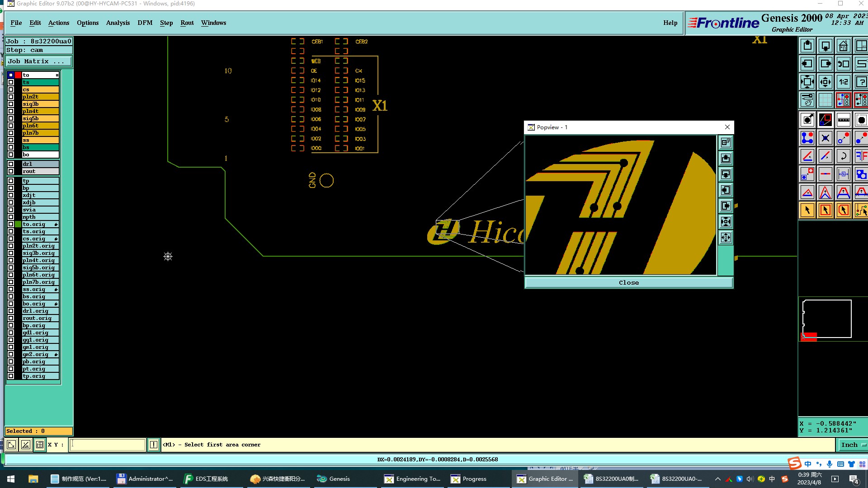The width and height of the screenshot is (868, 488).
Task: Click the horizontal red-blue line icon
Action: click(826, 174)
